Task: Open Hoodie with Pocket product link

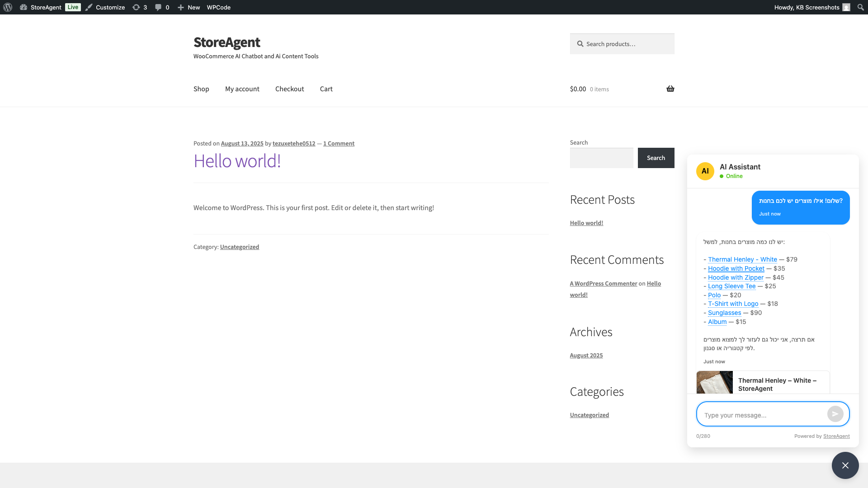Action: click(x=736, y=268)
